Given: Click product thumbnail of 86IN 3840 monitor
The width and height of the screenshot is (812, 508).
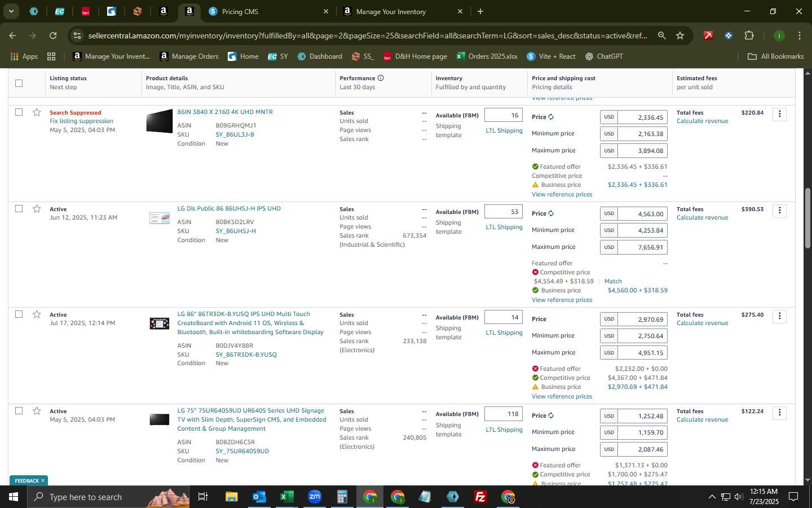Looking at the screenshot, I should pos(159,121).
